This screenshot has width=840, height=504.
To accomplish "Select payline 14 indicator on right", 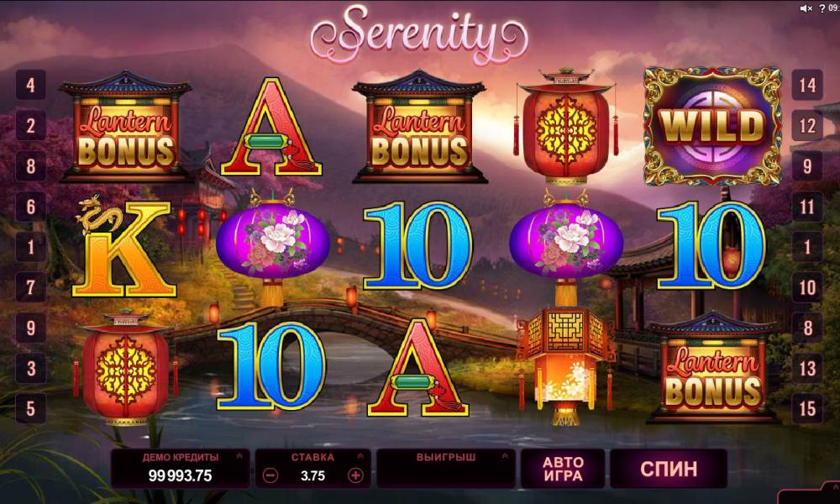I will [807, 85].
